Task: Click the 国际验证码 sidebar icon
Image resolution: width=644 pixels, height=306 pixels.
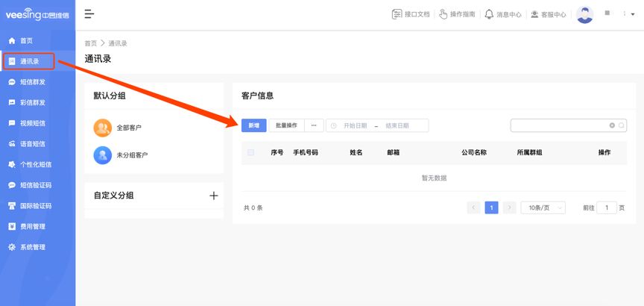Action: click(12, 206)
